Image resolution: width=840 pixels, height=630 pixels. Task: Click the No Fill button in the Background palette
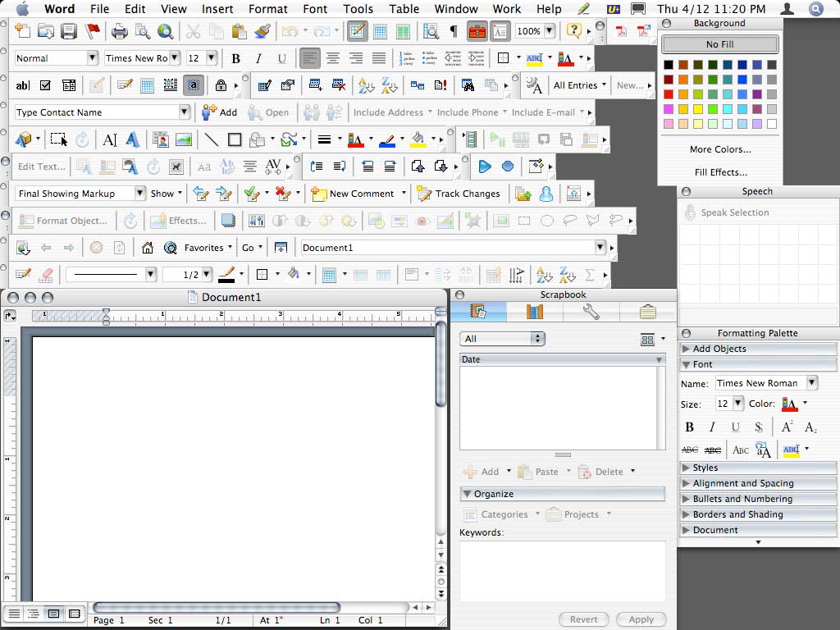tap(719, 44)
